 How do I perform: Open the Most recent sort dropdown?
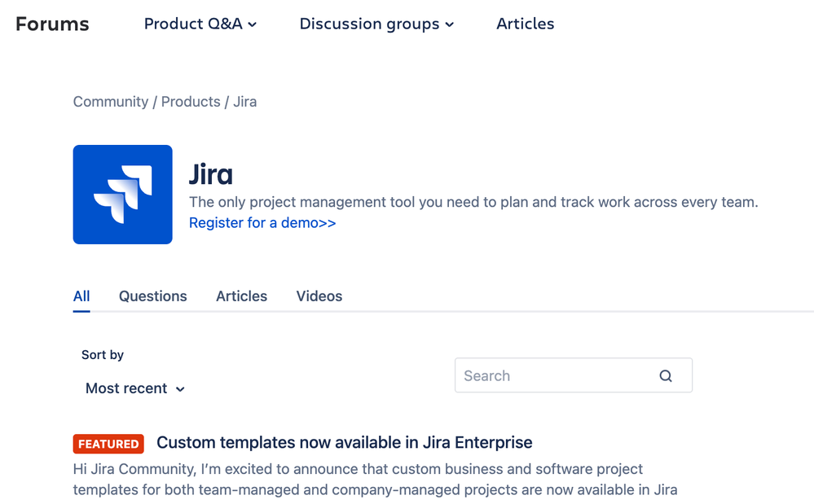click(x=135, y=388)
